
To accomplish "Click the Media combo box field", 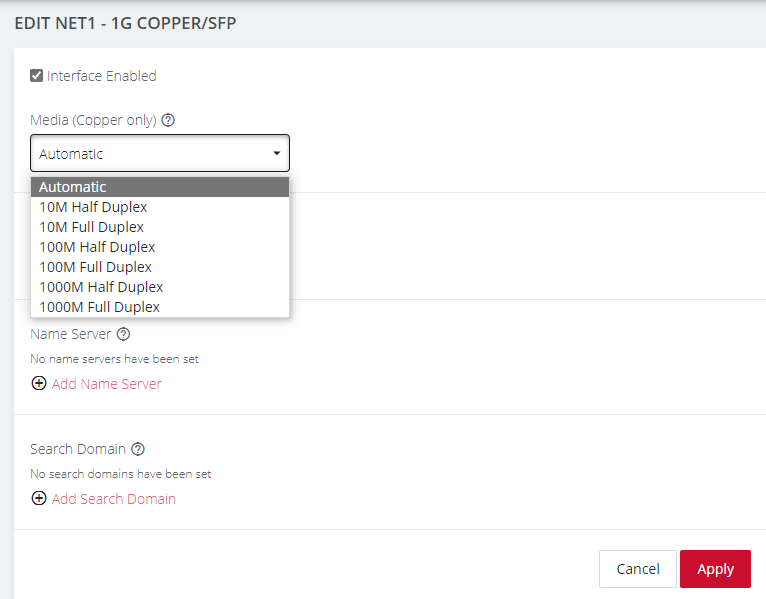I will coord(150,154).
